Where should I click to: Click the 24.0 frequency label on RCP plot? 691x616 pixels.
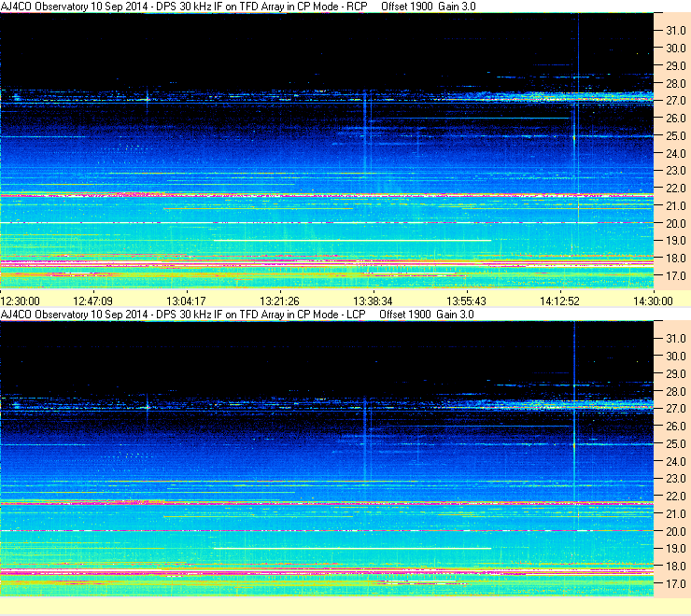(676, 153)
